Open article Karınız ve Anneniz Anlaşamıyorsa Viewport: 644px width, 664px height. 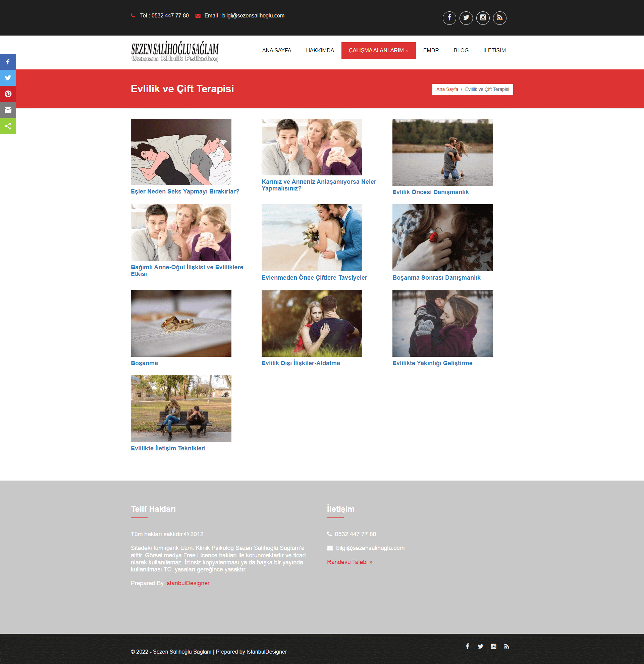pyautogui.click(x=319, y=185)
